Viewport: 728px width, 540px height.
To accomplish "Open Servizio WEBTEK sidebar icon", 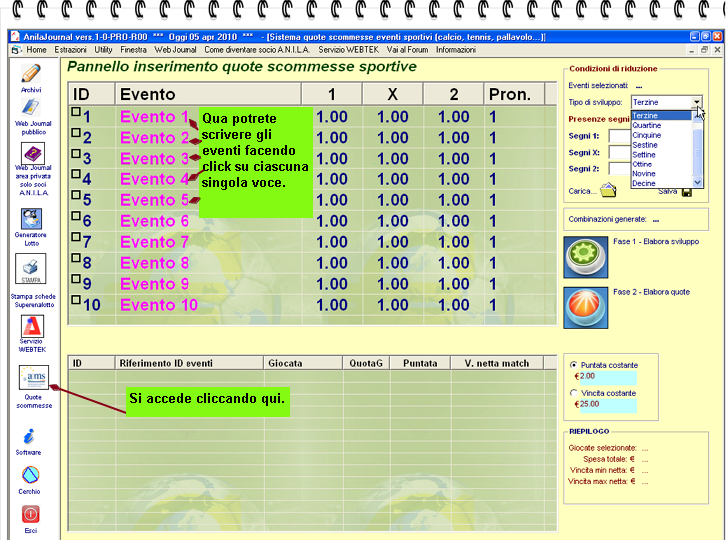I will [32, 327].
